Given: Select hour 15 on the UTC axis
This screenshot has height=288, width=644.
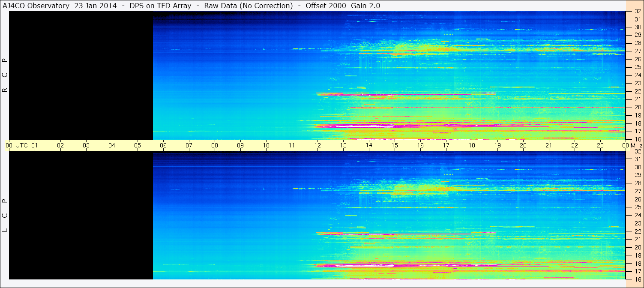Looking at the screenshot, I should 395,145.
